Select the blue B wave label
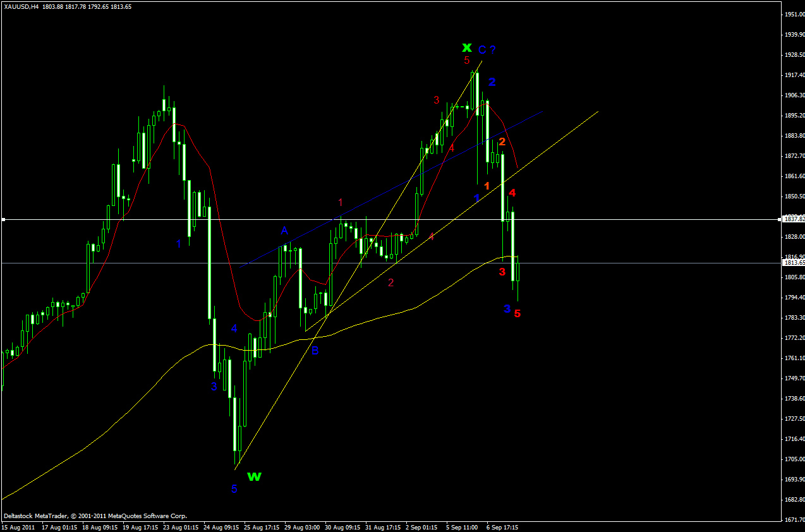Viewport: 805px width, 532px height. tap(315, 351)
